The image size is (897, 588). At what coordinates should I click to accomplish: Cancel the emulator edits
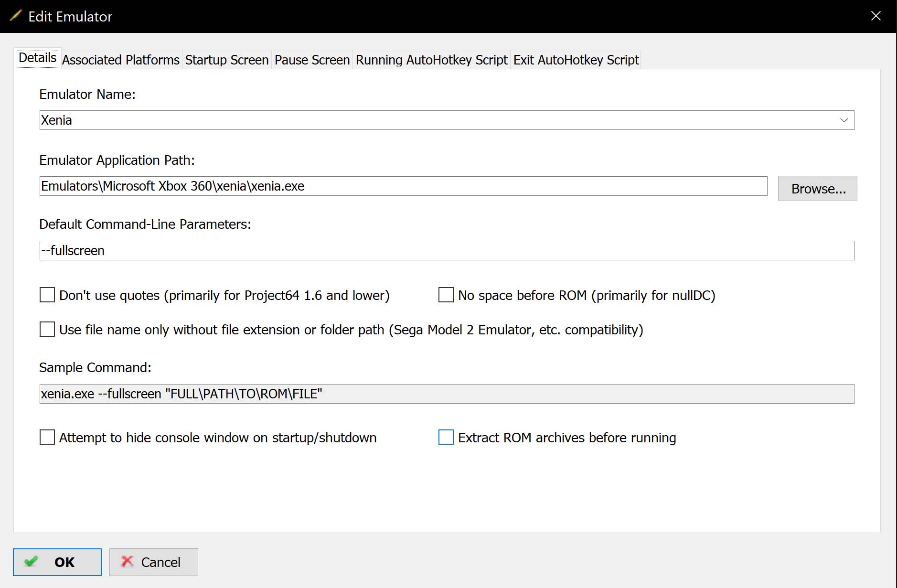(x=154, y=562)
